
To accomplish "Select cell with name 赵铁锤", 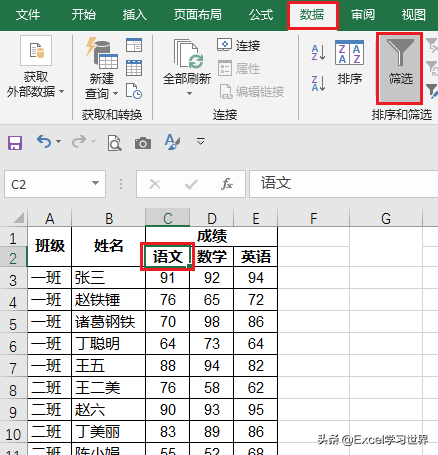I will pos(109,299).
